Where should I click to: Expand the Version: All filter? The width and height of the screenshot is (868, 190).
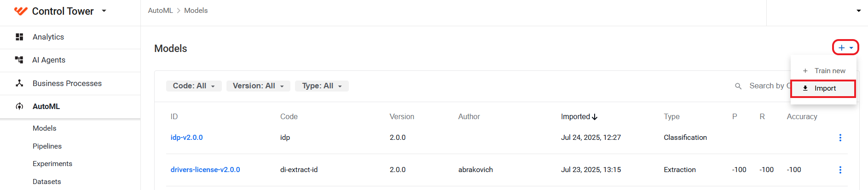click(x=258, y=86)
